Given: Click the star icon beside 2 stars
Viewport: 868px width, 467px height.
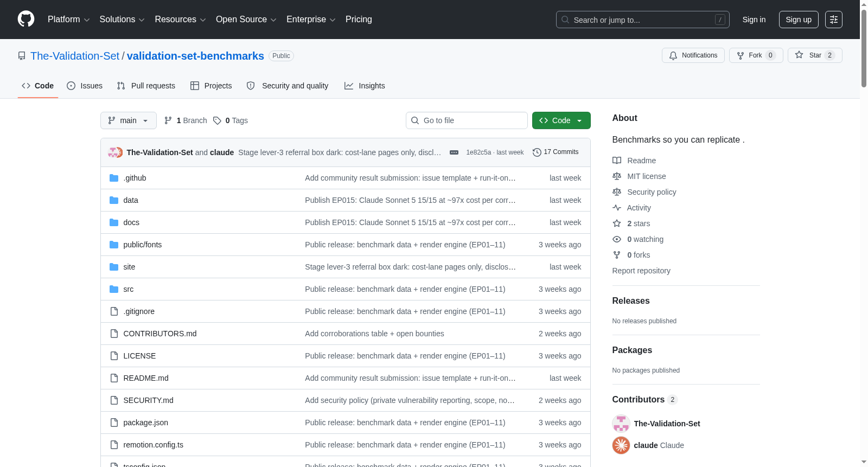Looking at the screenshot, I should coord(617,223).
